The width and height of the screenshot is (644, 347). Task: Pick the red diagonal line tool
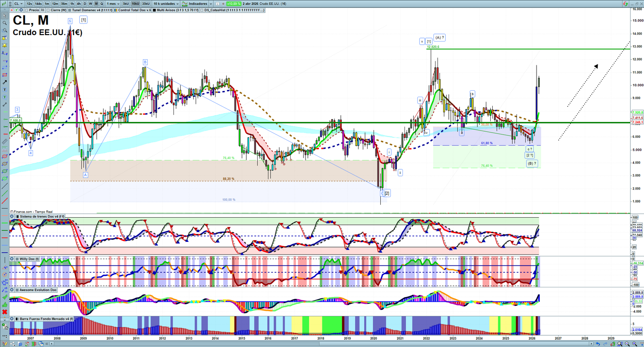4,201
